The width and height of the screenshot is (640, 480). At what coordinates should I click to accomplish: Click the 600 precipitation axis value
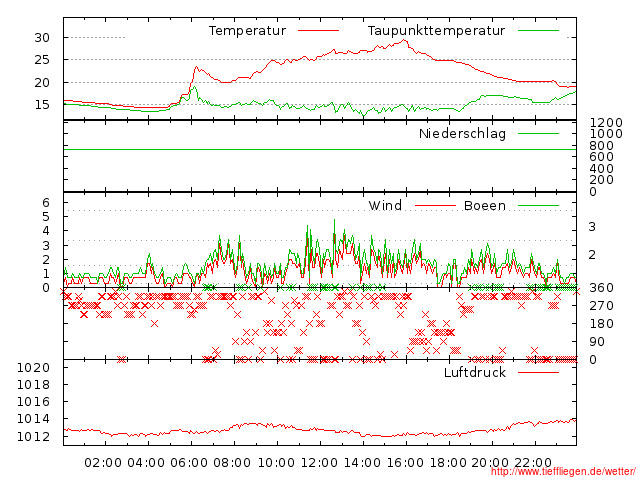pos(602,157)
